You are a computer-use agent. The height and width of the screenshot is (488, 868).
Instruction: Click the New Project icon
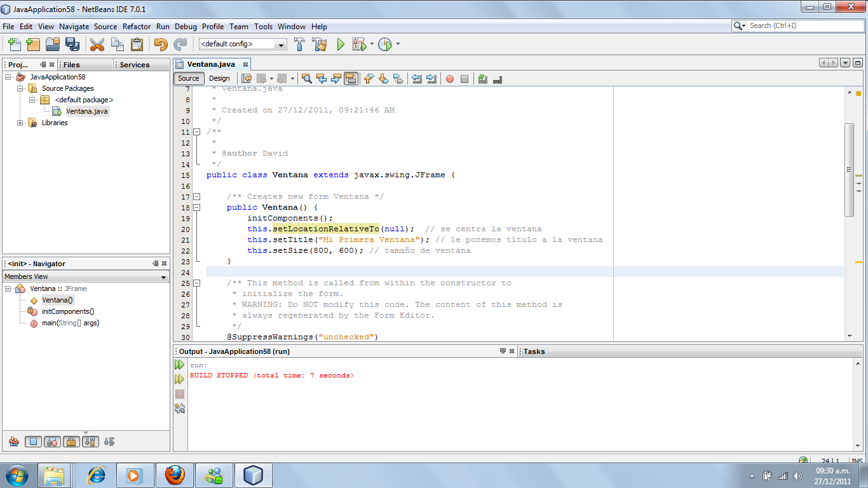click(32, 44)
